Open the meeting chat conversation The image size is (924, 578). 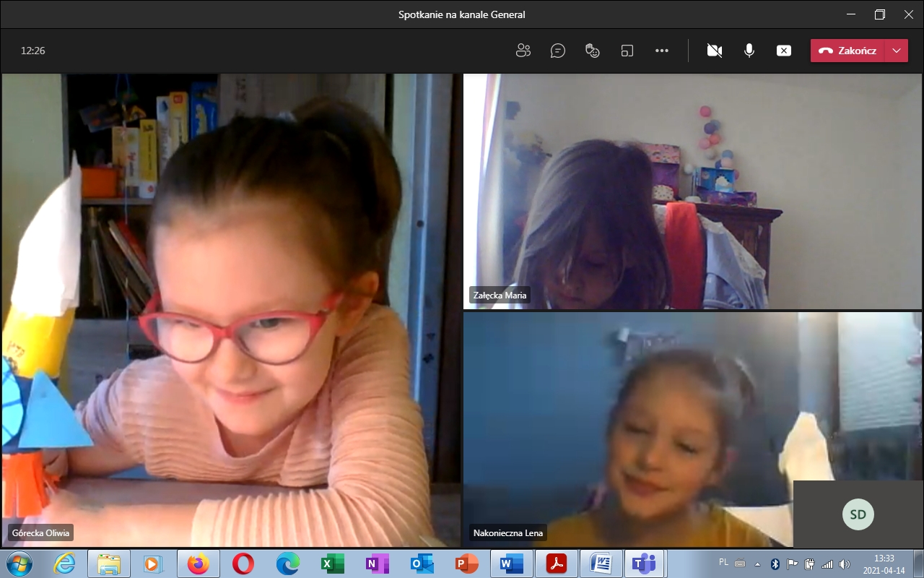click(x=557, y=51)
